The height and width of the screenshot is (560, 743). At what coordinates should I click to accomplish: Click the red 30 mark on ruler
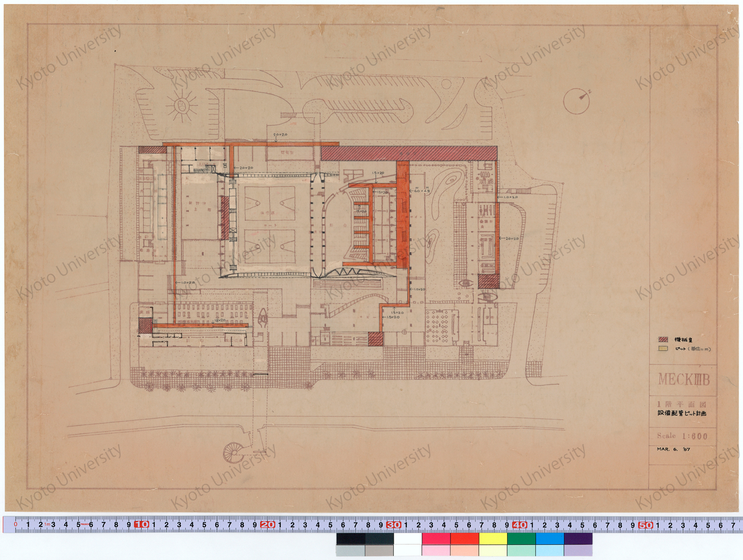[394, 524]
